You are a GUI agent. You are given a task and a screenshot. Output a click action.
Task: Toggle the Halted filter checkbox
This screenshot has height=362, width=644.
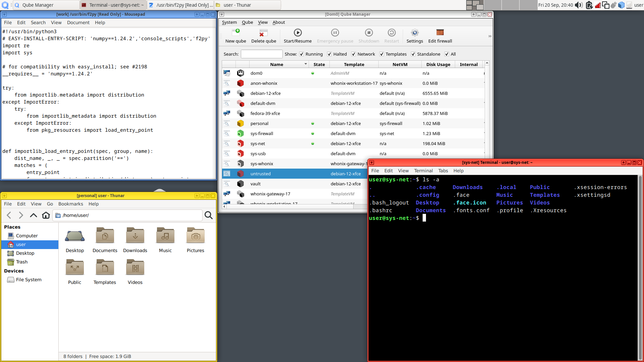point(329,54)
